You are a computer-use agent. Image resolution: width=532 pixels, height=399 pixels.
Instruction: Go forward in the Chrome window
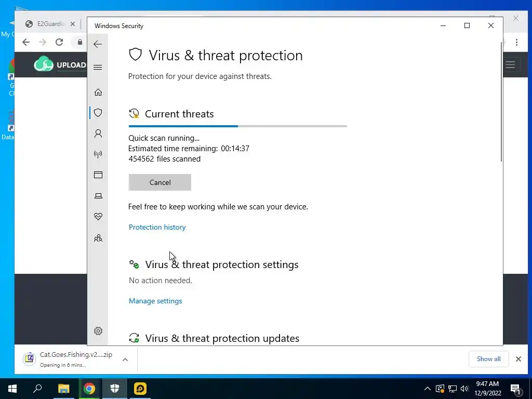[x=43, y=42]
